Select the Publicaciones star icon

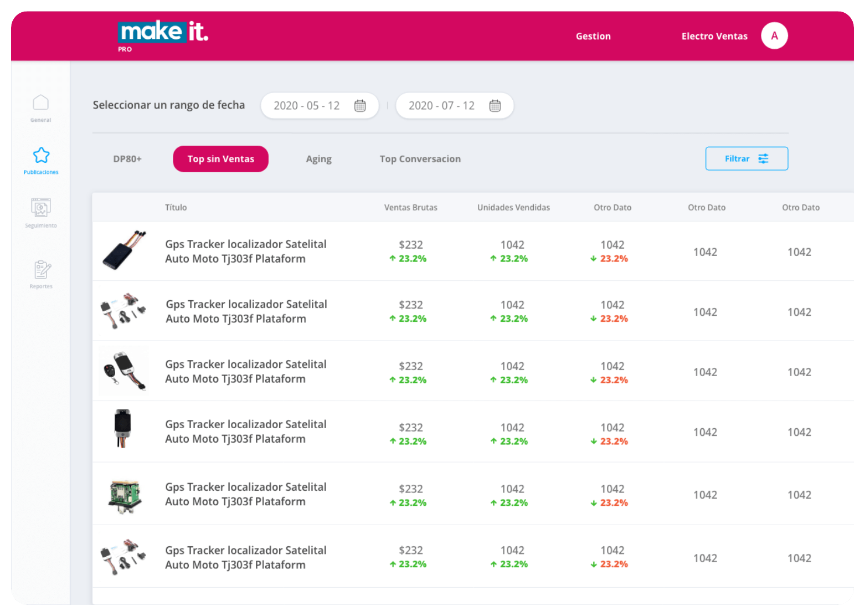(x=41, y=156)
